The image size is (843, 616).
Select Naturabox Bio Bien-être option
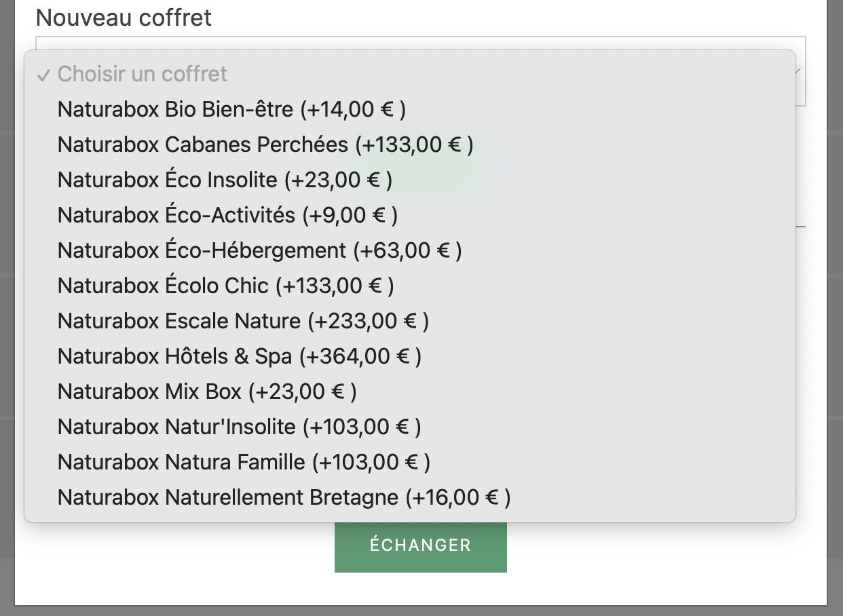231,109
